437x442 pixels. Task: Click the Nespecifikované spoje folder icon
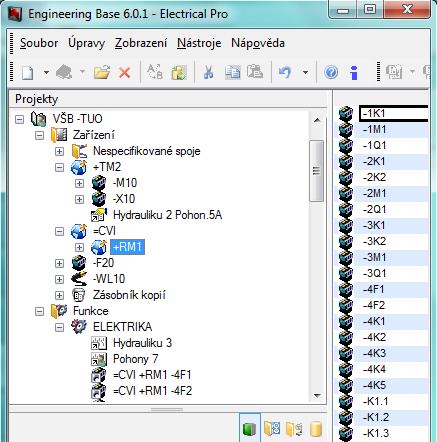(79, 151)
